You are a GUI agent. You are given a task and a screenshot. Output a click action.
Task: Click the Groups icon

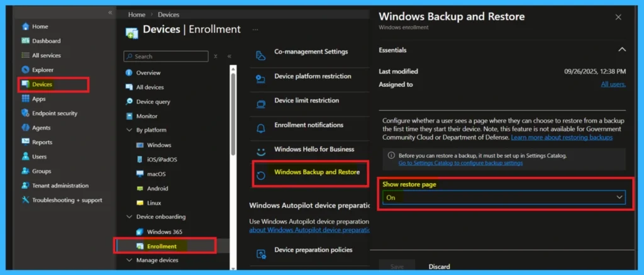click(25, 171)
